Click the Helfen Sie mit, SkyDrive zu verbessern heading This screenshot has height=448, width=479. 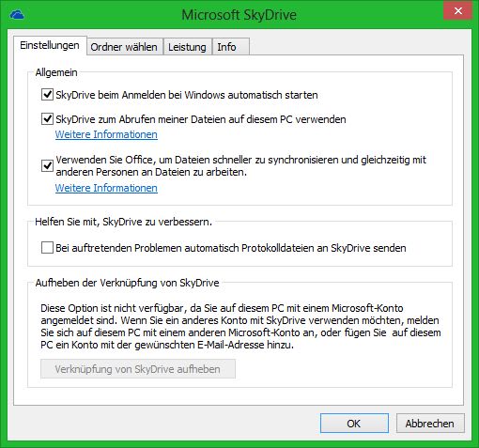pyautogui.click(x=124, y=222)
